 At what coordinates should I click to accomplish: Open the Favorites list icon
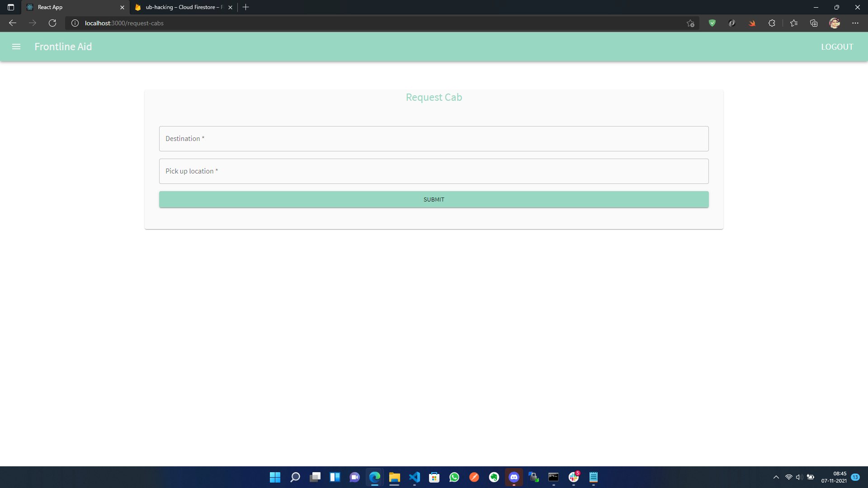coord(794,23)
